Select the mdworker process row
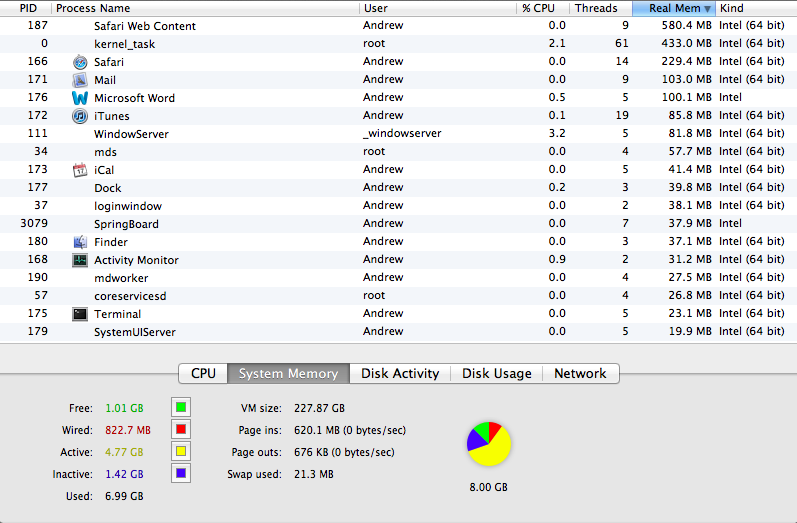The image size is (797, 523). pyautogui.click(x=398, y=278)
